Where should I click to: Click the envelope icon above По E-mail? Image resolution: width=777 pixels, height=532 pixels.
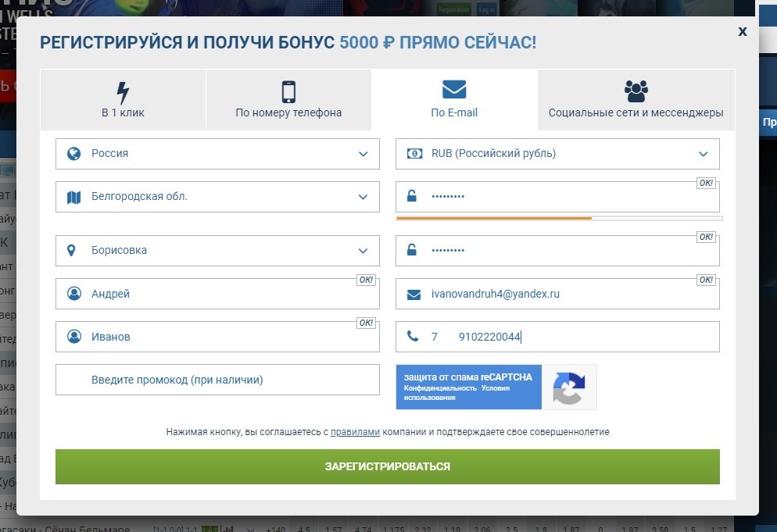[x=454, y=90]
